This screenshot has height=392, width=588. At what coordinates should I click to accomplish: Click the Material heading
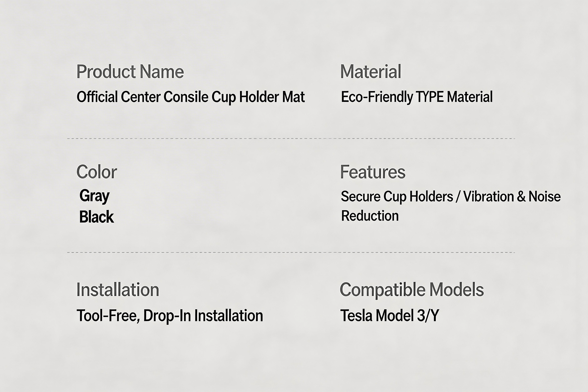pyautogui.click(x=371, y=72)
